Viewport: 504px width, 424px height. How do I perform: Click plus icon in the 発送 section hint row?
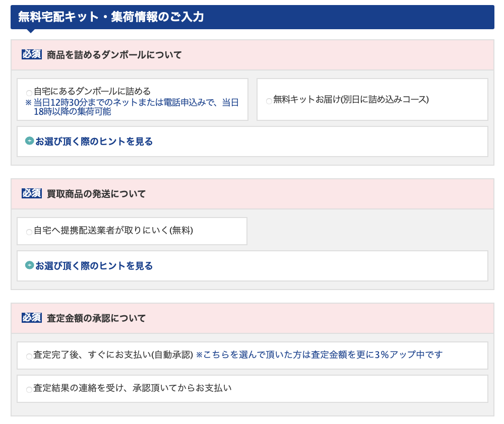click(30, 265)
